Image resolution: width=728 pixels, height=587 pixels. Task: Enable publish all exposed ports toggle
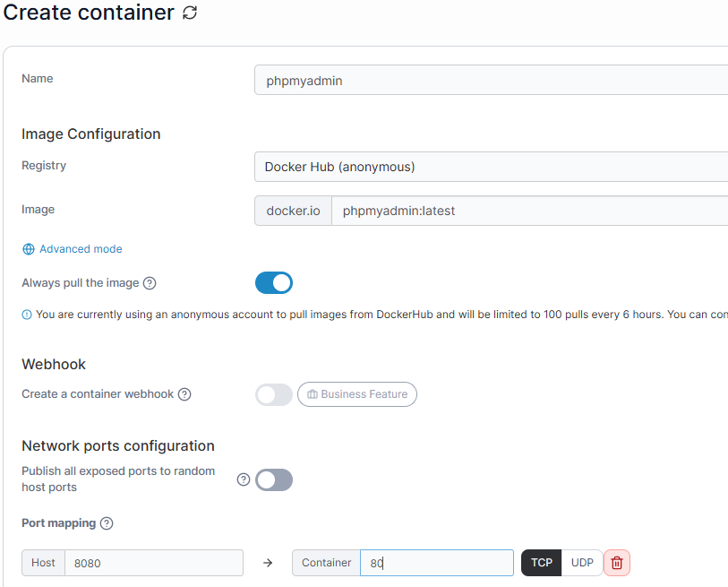pos(273,480)
